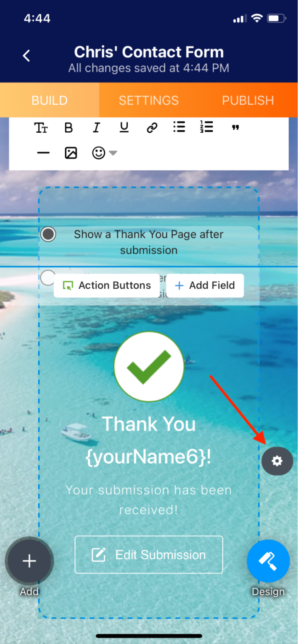298x644 pixels.
Task: Toggle bold text formatting
Action: coord(69,128)
